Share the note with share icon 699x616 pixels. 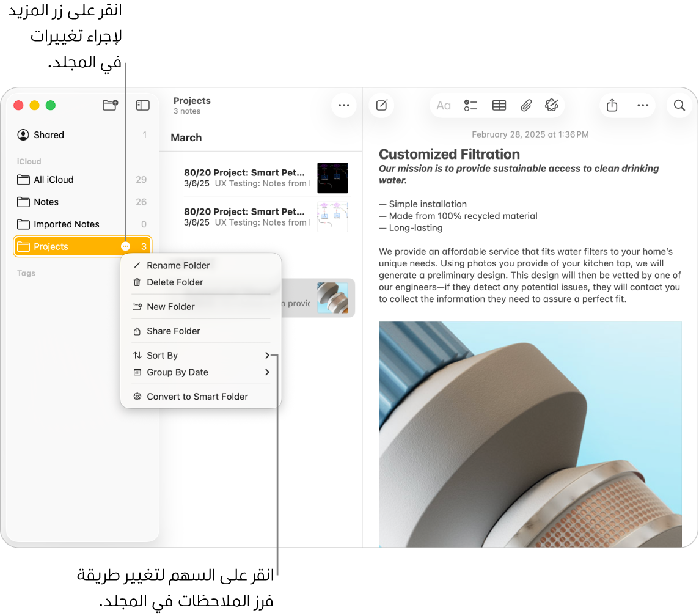(612, 105)
